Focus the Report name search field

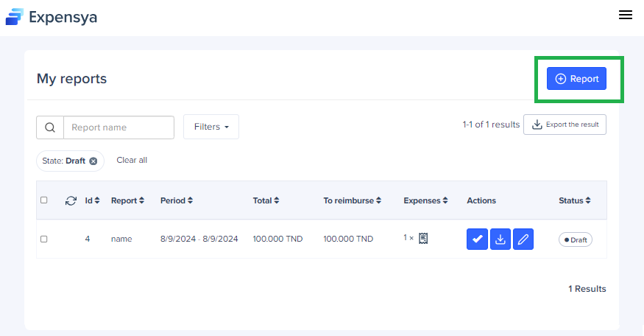[x=118, y=127]
